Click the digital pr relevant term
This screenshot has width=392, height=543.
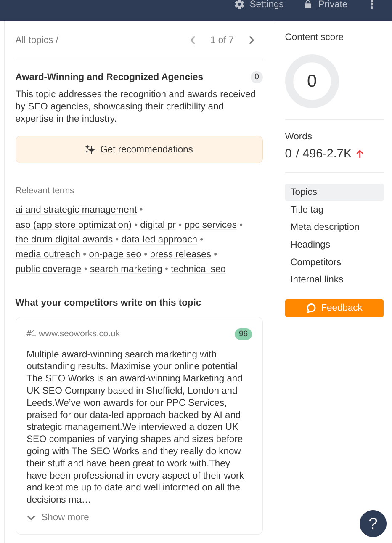click(x=158, y=225)
